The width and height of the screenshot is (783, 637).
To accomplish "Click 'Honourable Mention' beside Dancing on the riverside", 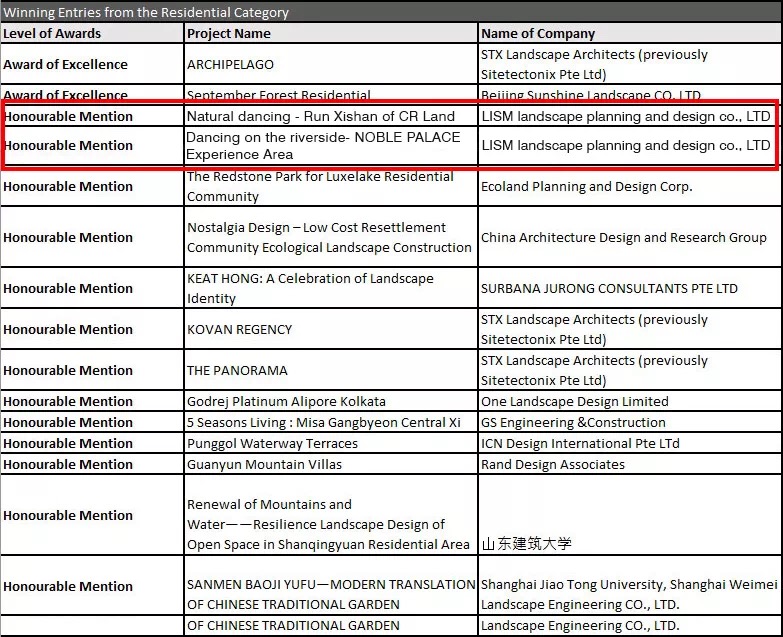I will (68, 145).
